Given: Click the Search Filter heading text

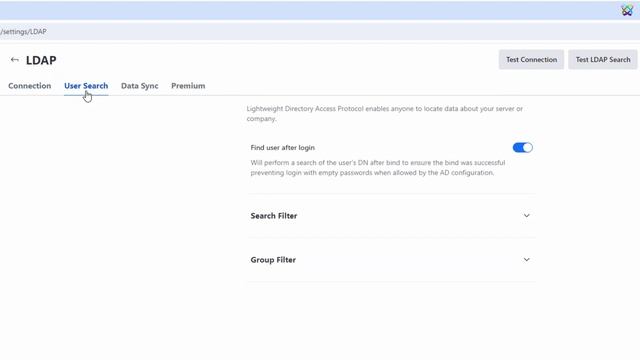Looking at the screenshot, I should point(274,216).
